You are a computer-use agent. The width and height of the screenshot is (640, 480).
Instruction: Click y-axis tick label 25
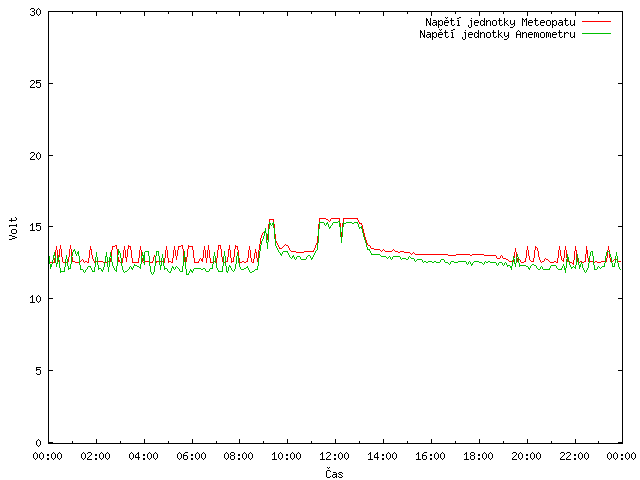(36, 84)
